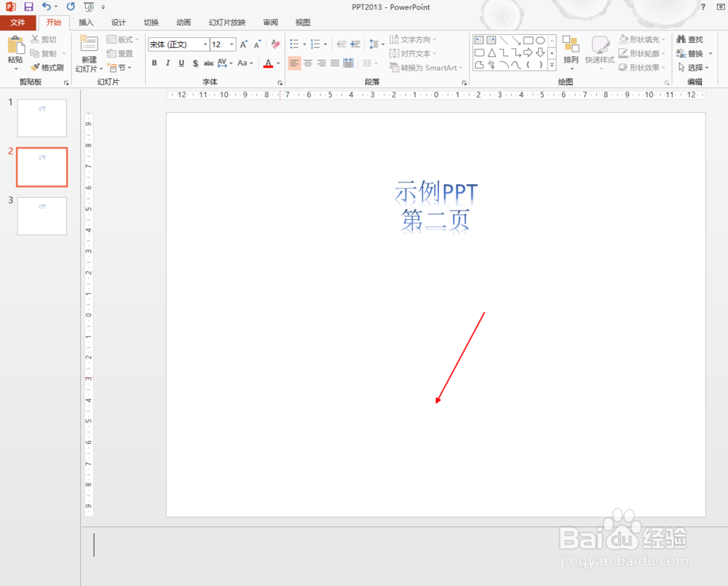Switch to the Transitions (切换) tab
Screen dimensions: 728x586
point(151,23)
